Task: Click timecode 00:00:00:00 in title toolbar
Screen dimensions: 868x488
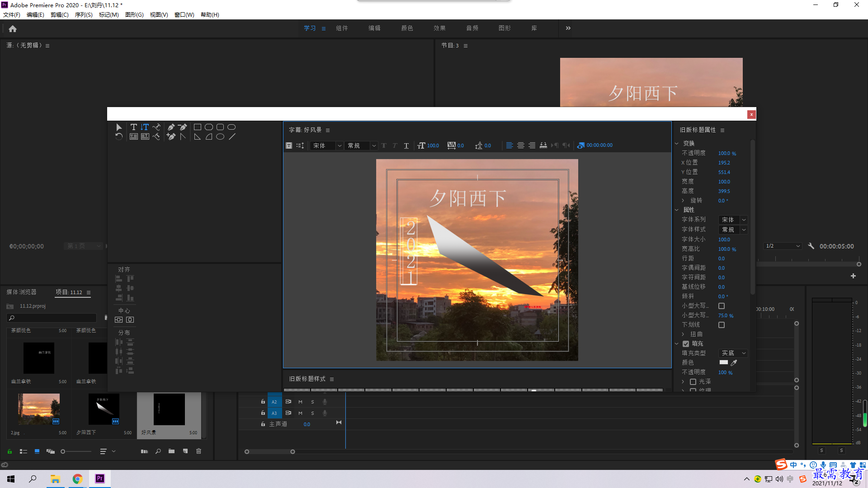Action: pyautogui.click(x=599, y=145)
